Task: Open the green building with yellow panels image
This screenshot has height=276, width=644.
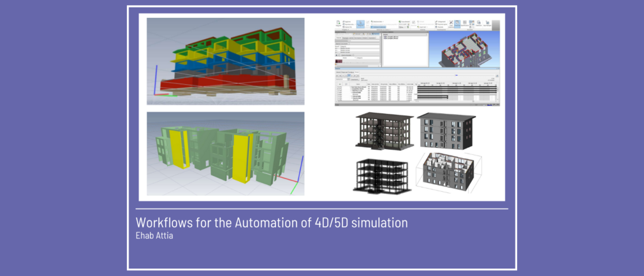Action: 225,154
